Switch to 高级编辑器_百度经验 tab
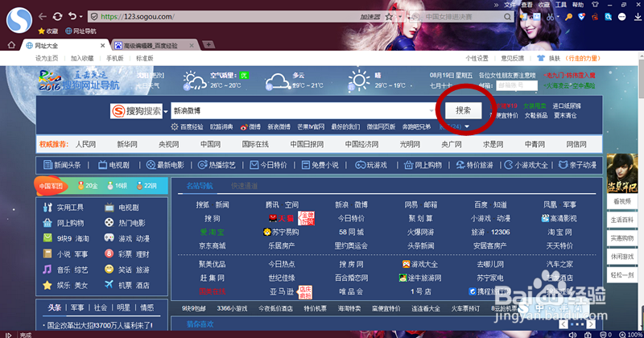Screen dimensions: 644x338 tap(155, 45)
